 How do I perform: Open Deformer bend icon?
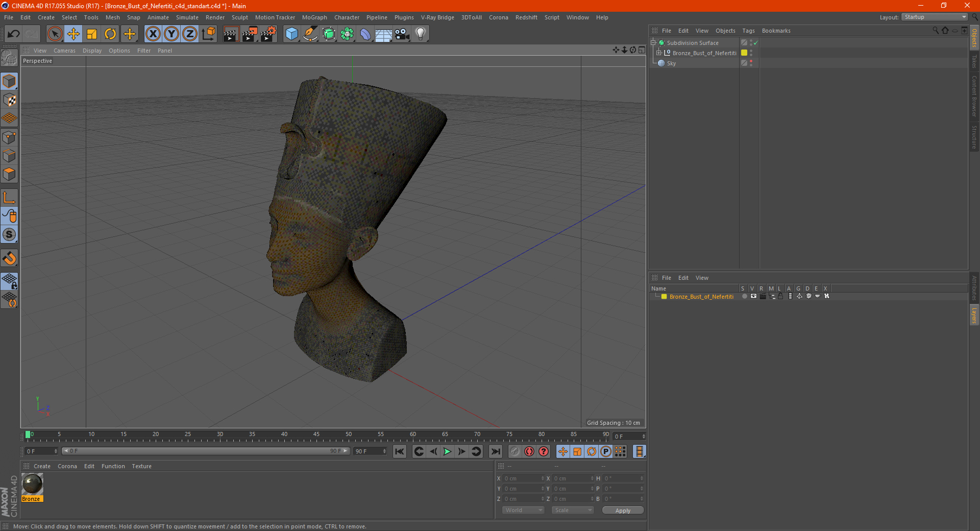(x=365, y=34)
